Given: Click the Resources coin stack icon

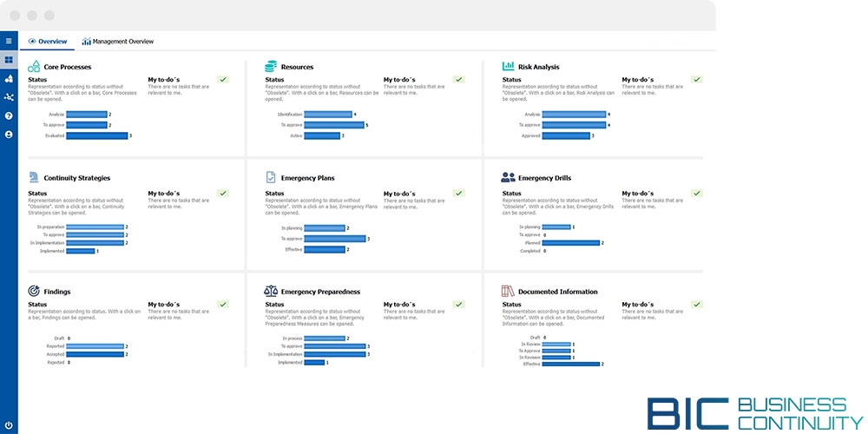Looking at the screenshot, I should (x=271, y=67).
